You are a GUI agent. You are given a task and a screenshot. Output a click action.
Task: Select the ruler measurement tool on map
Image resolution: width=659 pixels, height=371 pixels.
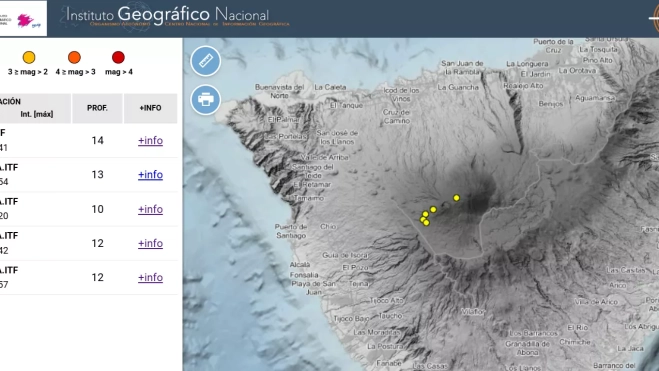(x=206, y=61)
